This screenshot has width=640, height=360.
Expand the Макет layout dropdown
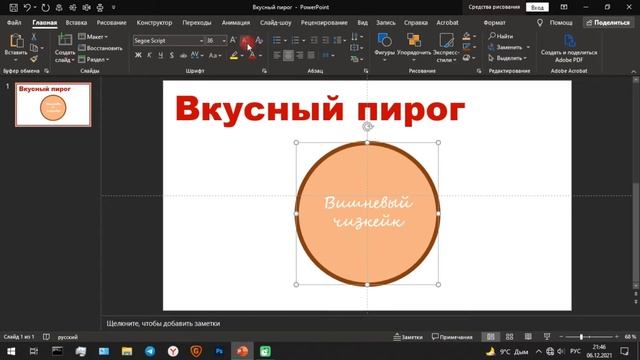(106, 37)
